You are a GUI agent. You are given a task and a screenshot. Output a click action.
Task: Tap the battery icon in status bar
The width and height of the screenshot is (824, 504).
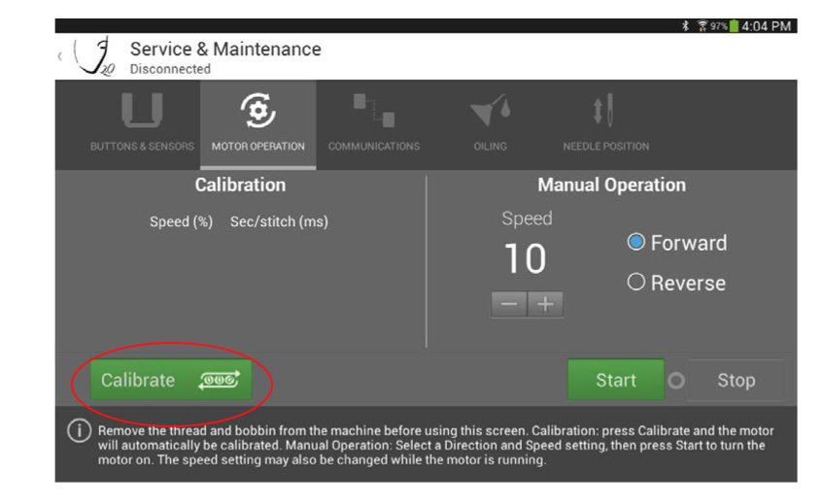pos(734,26)
